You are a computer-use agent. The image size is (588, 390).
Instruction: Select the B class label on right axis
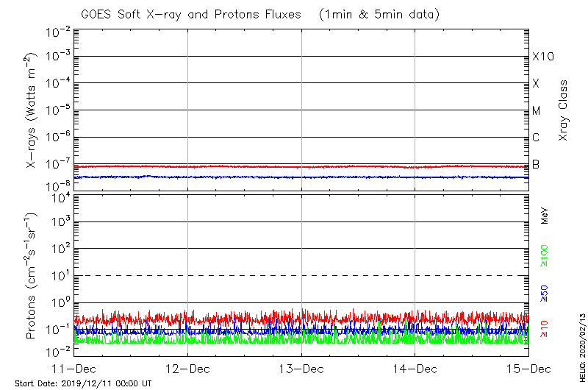click(536, 164)
